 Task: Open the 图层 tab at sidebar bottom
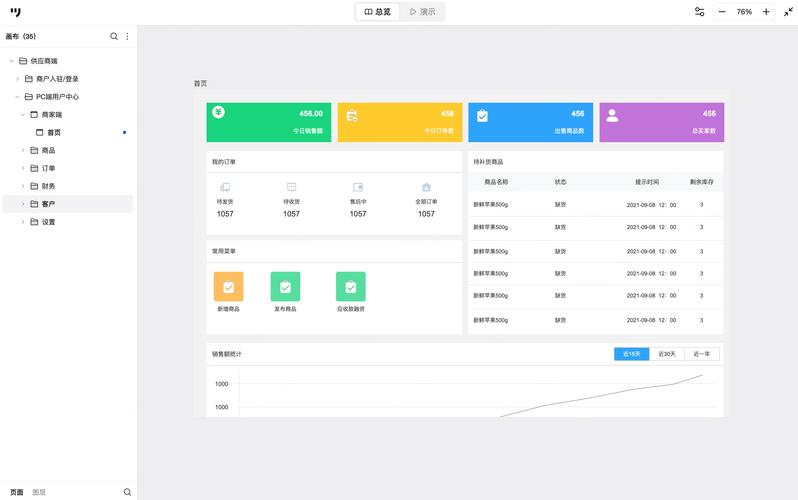[x=39, y=492]
